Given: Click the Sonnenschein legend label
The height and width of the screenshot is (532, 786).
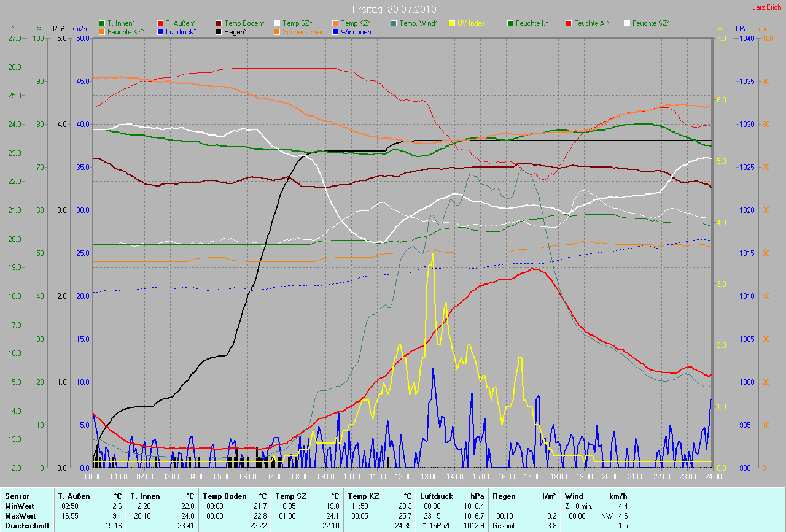Looking at the screenshot, I should coord(303,32).
